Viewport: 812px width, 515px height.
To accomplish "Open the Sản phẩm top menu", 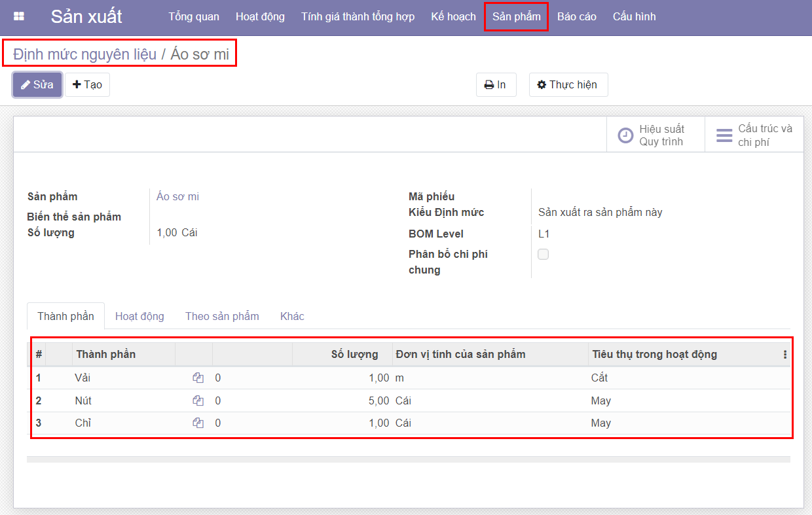I will [x=516, y=16].
